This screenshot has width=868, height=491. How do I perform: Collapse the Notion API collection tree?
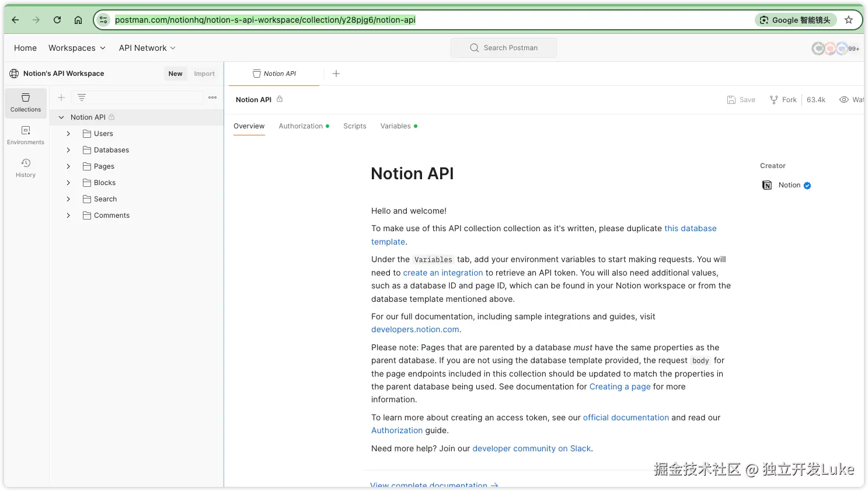[61, 117]
